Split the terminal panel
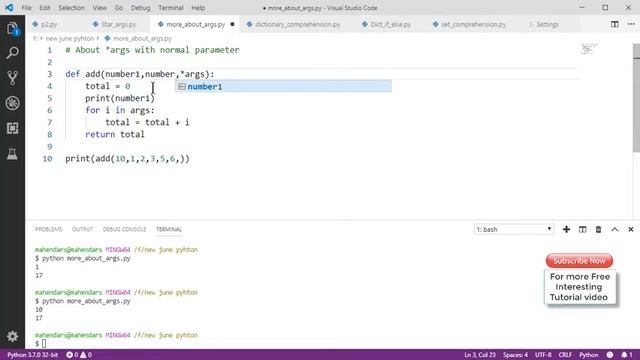This screenshot has height=360, width=640. tap(582, 229)
